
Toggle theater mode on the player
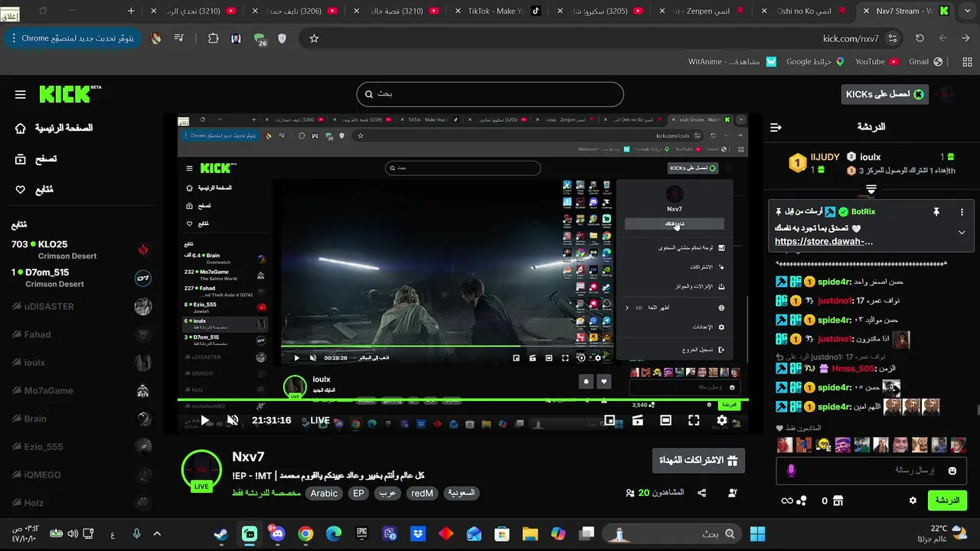point(666,420)
